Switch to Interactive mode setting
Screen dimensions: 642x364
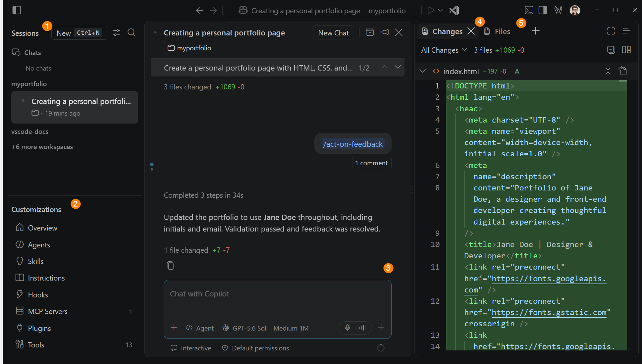tap(191, 348)
